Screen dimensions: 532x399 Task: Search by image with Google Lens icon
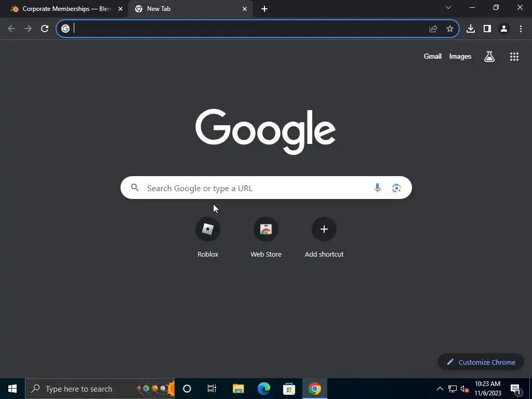point(396,188)
